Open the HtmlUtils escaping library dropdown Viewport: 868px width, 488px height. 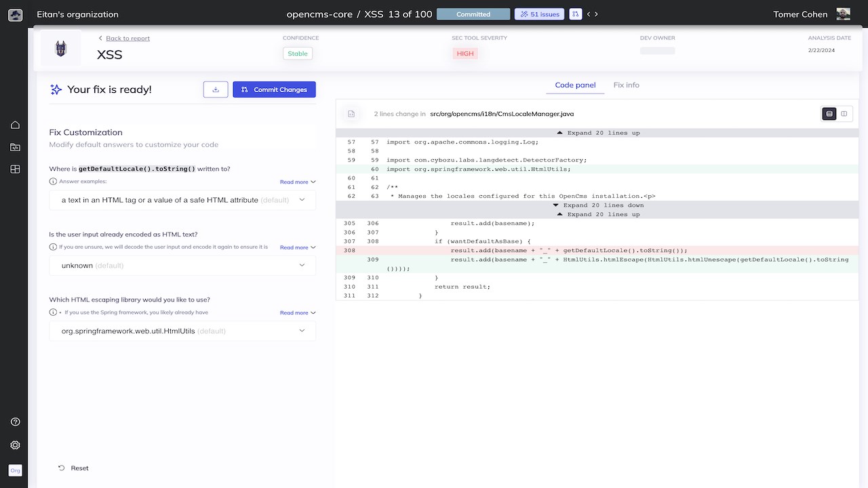(x=182, y=331)
